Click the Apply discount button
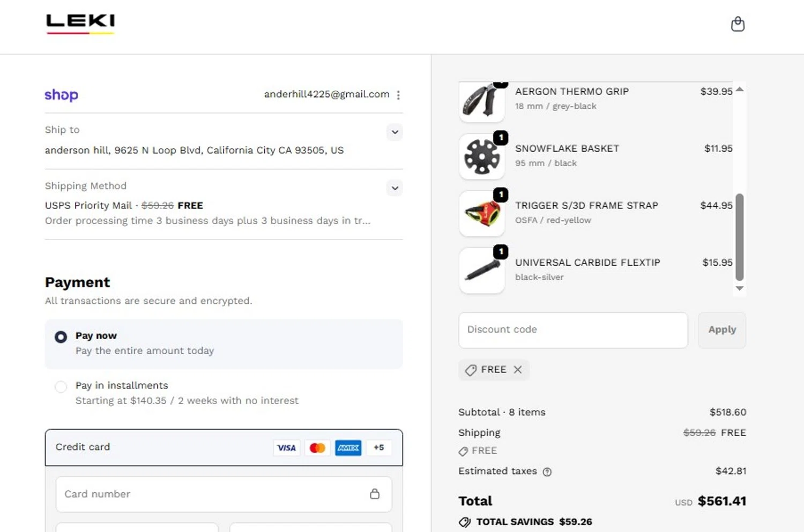The height and width of the screenshot is (532, 804). (722, 330)
